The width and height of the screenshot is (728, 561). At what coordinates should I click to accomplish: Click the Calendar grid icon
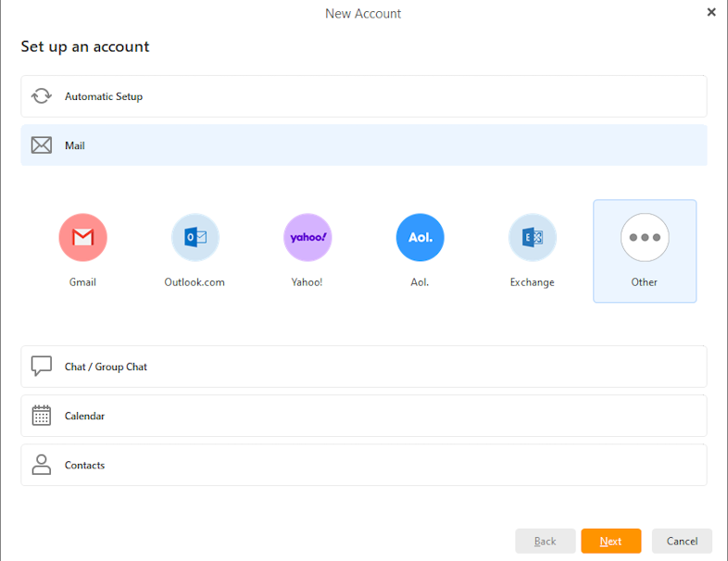(x=42, y=416)
